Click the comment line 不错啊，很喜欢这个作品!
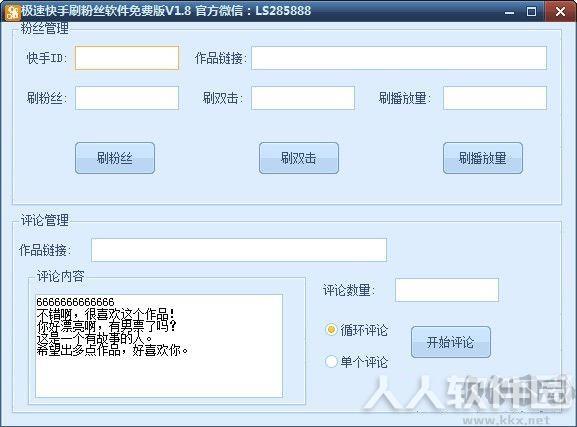The height and width of the screenshot is (427, 577). pyautogui.click(x=105, y=314)
